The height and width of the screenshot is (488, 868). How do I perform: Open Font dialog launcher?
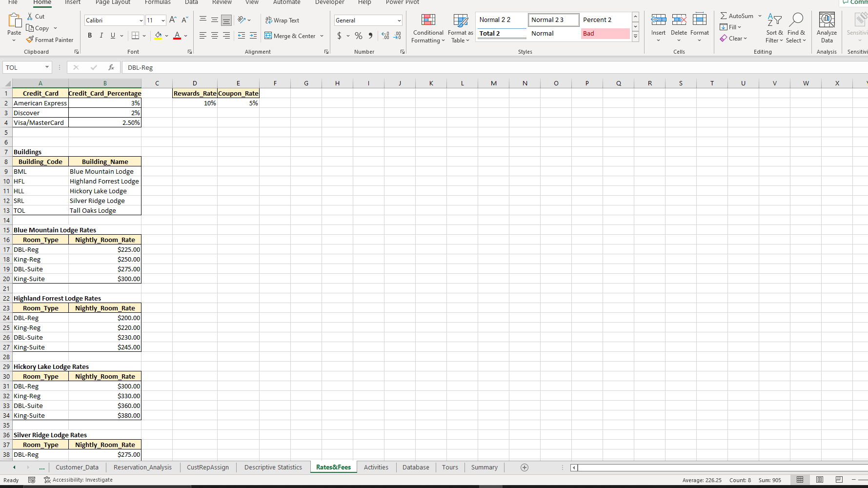[190, 52]
